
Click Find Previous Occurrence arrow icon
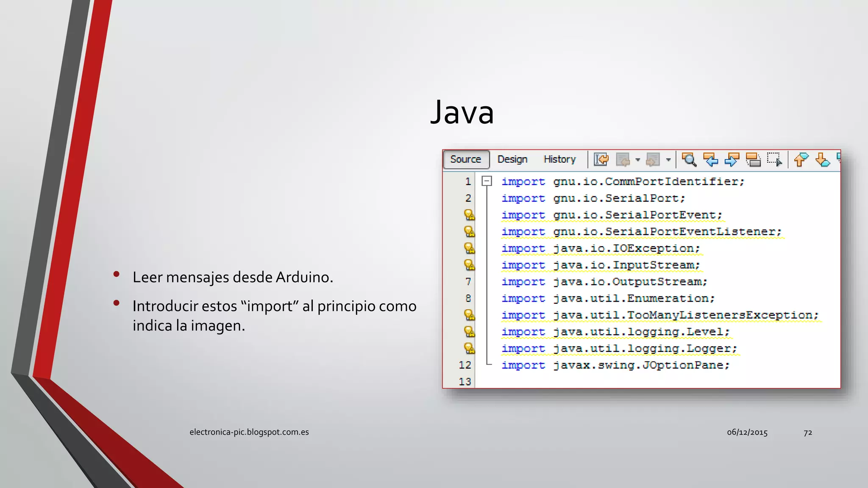point(710,159)
